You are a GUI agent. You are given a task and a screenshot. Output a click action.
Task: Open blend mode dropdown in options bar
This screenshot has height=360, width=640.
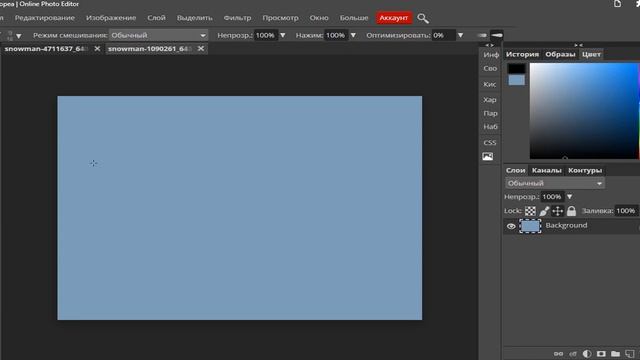point(158,35)
